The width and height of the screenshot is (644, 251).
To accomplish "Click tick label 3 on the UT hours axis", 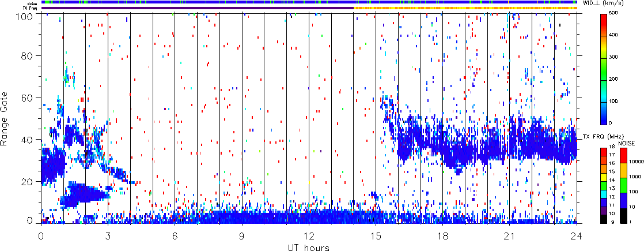I will coord(108,236).
